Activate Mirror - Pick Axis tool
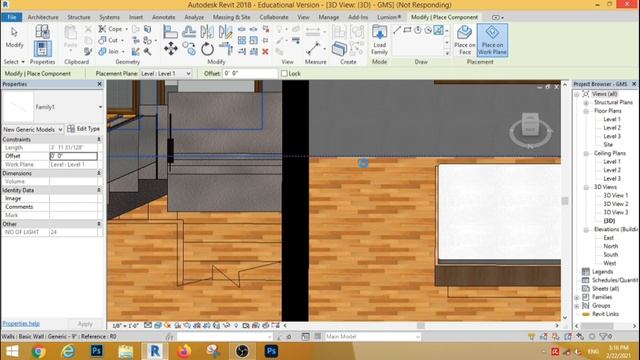Viewport: 640px width, 360px height. click(207, 31)
